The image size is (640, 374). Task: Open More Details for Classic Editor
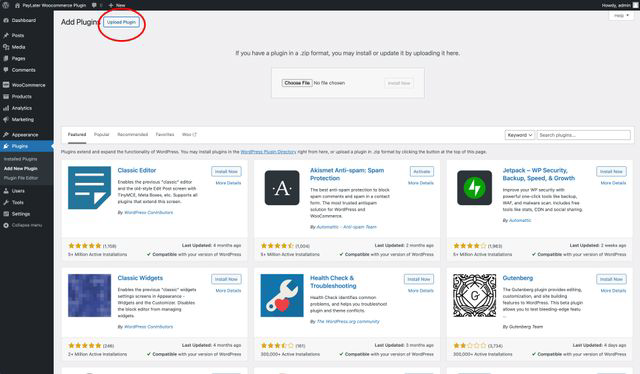click(228, 183)
